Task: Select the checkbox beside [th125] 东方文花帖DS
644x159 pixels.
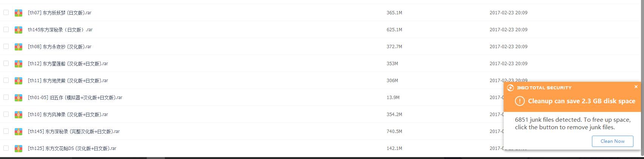Action: click(6, 148)
